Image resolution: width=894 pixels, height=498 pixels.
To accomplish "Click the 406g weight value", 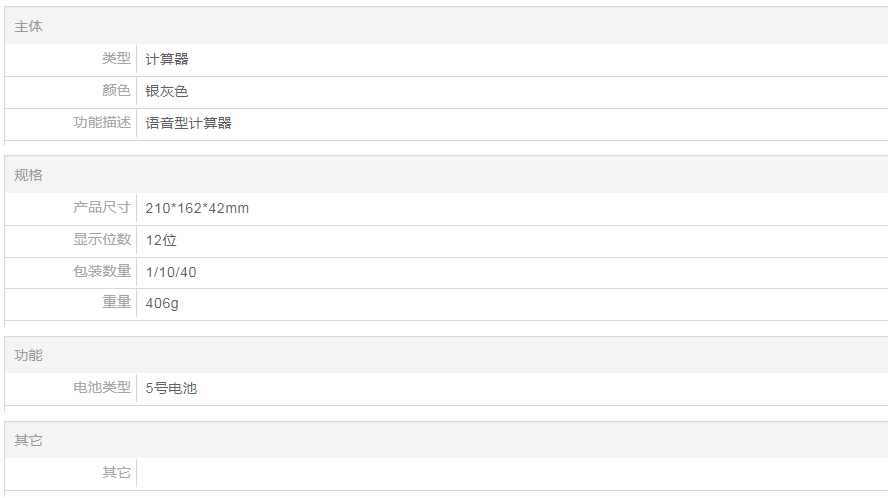I will [x=162, y=303].
